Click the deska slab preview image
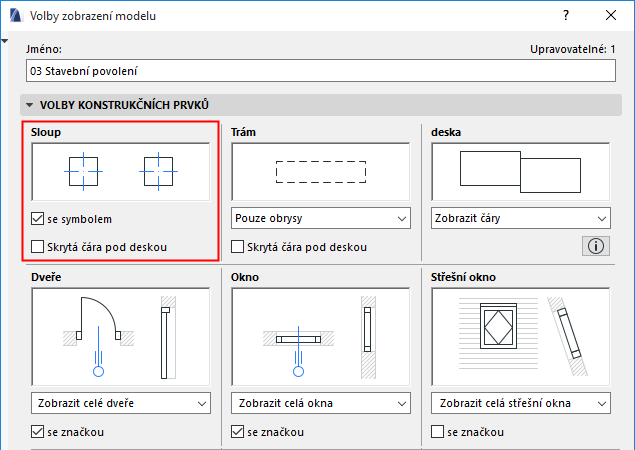Viewport: 635px width, 450px height. 520,171
